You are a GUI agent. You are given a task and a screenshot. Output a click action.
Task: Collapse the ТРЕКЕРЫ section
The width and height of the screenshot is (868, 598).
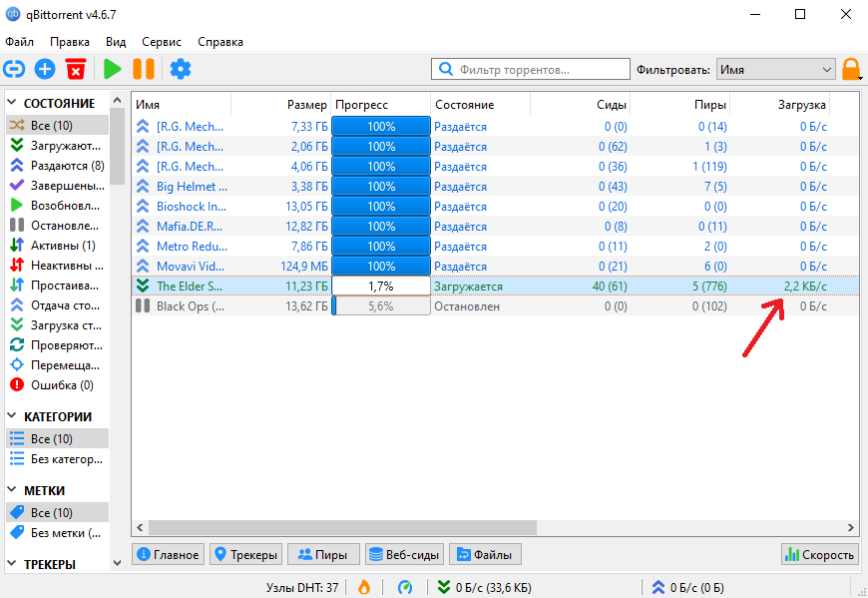pyautogui.click(x=12, y=564)
